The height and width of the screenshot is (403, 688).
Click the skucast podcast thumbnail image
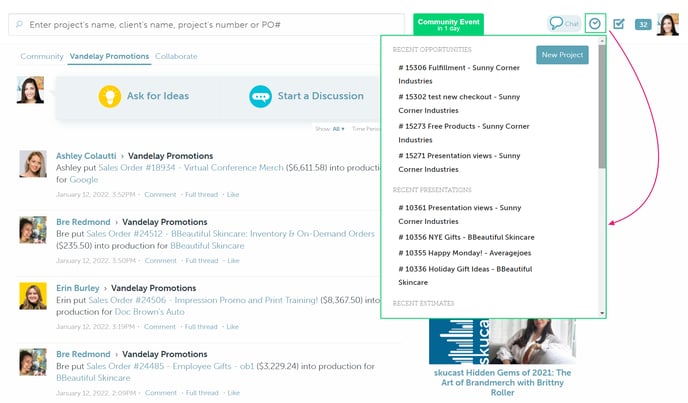point(502,342)
